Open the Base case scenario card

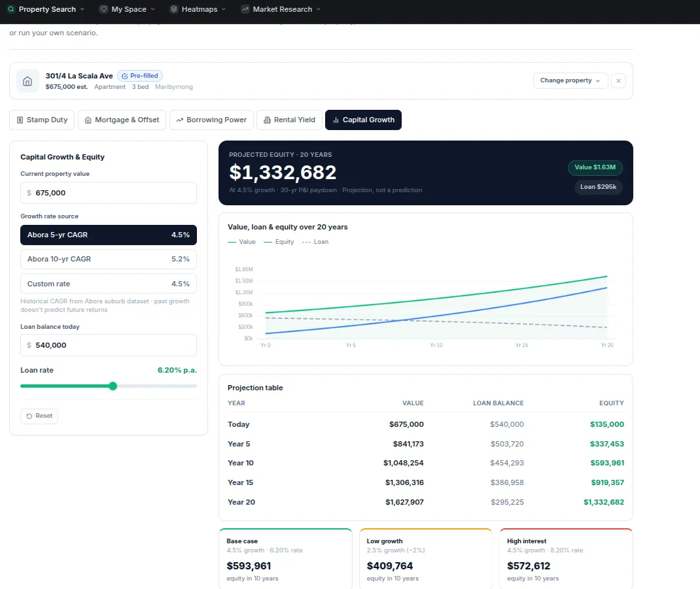(286, 559)
